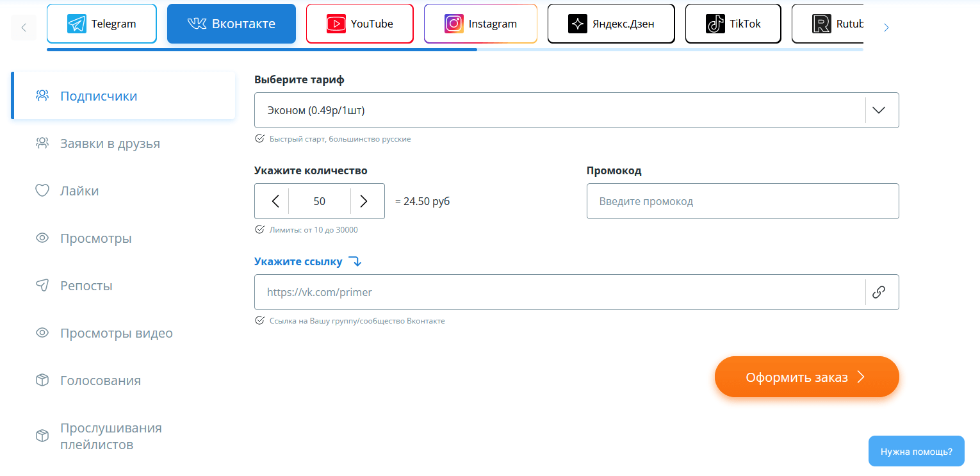Click the eye icon beside Просмотры
Image resolution: width=980 pixels, height=476 pixels.
click(x=42, y=238)
